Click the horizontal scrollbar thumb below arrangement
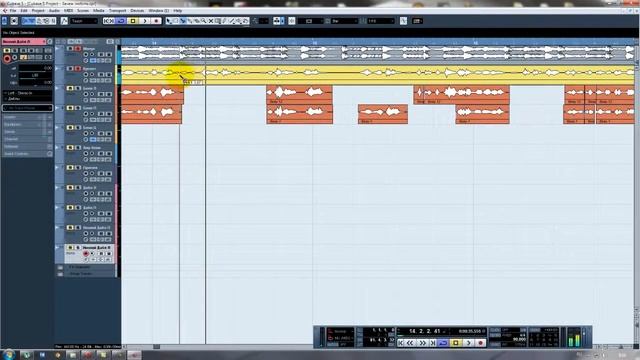This screenshot has height=360, width=640. (156, 347)
